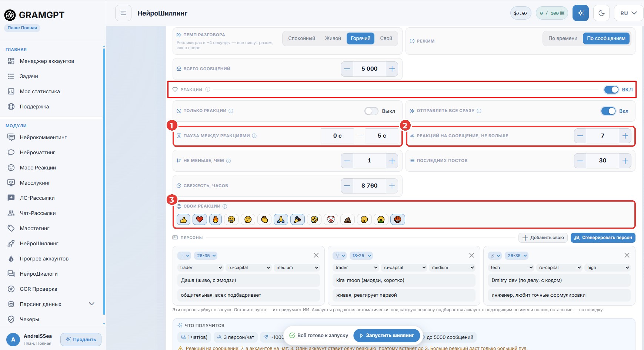The image size is (644, 350).
Task: Open ru-capital dropdown in Даша persona card
Action: (249, 267)
